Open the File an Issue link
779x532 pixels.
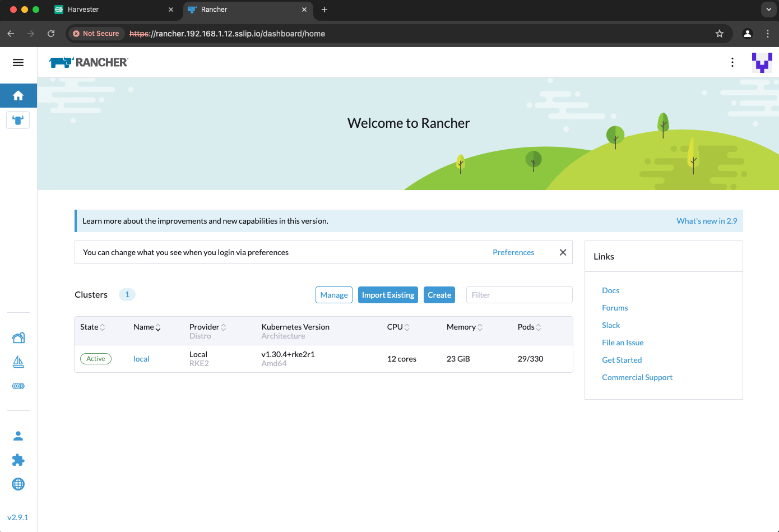click(623, 343)
